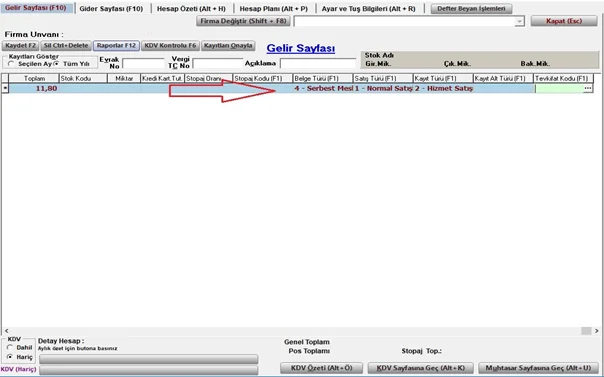Click Sil Ctrl+Delete button

(66, 45)
